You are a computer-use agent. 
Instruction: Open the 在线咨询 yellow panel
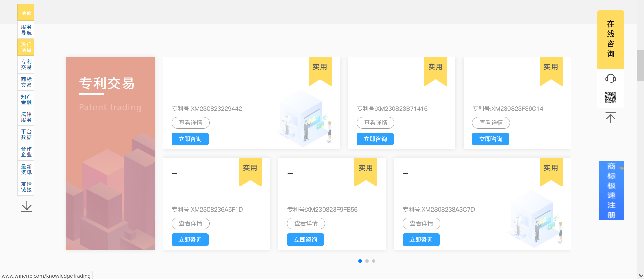(x=610, y=39)
